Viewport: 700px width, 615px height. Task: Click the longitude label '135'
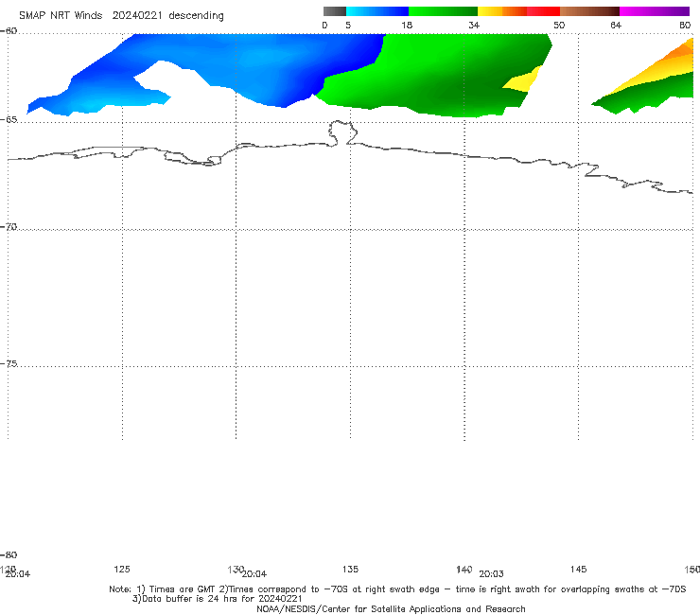[350, 569]
